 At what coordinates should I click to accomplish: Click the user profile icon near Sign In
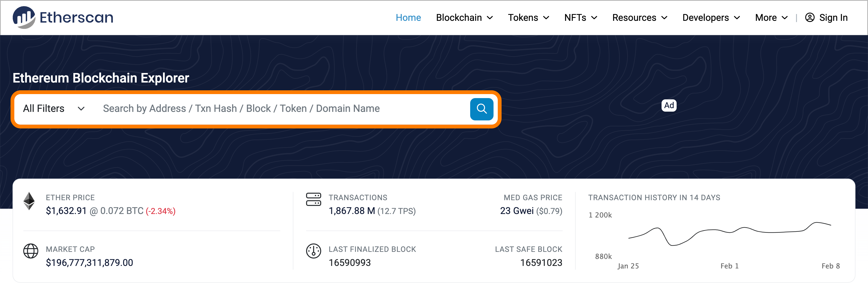810,18
